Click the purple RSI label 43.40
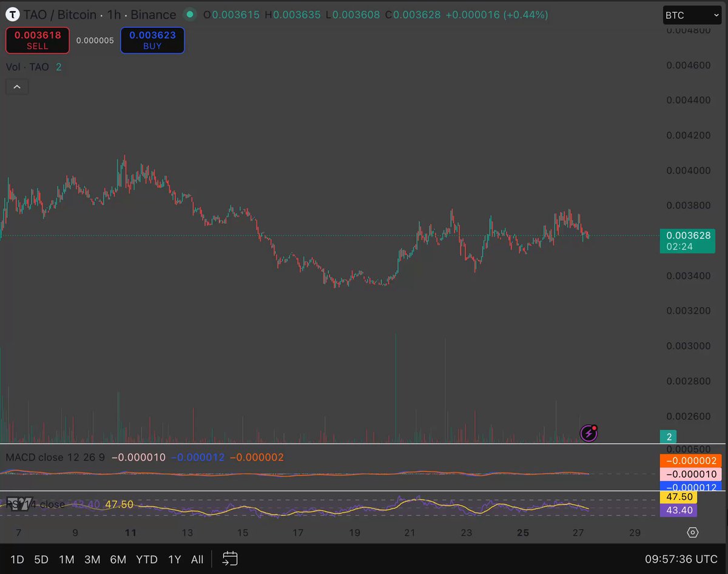The height and width of the screenshot is (574, 728). tap(679, 510)
